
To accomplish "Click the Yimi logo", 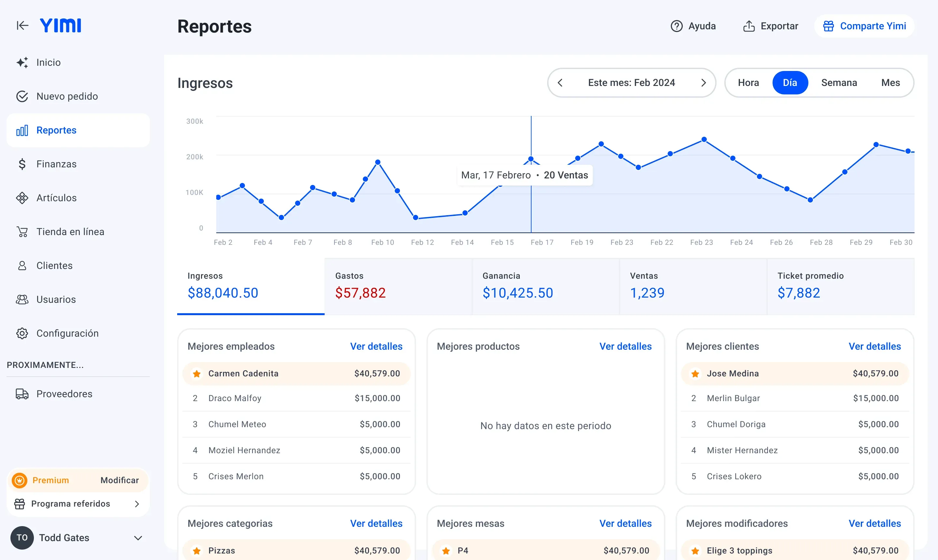I will pos(60,26).
